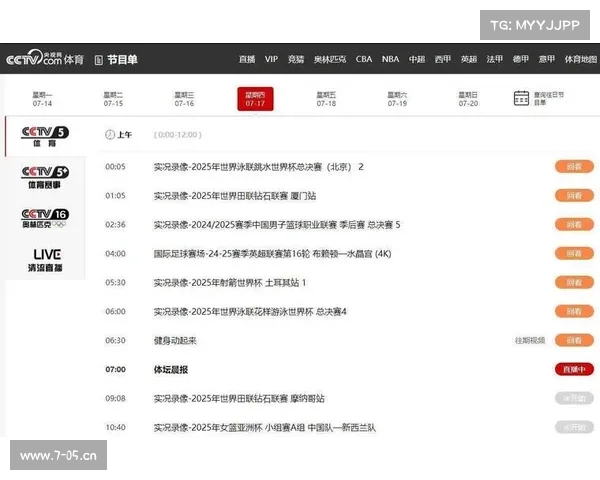Image resolution: width=600 pixels, height=480 pixels.
Task: Click program title 布赖顿—水晶宫 (4K)
Action: pos(272,254)
